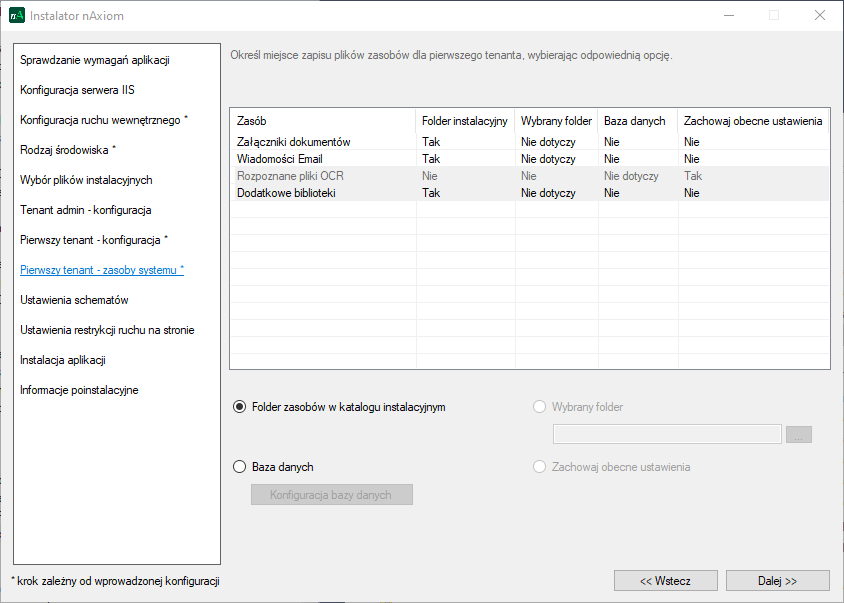Image resolution: width=844 pixels, height=603 pixels.
Task: Click the 'Wybrany folder' column header
Action: coord(557,121)
